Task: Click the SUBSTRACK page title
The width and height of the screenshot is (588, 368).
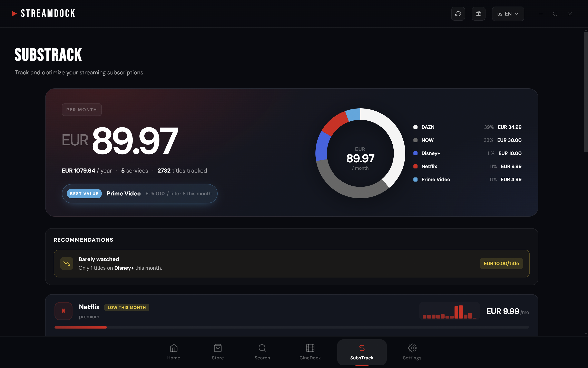Action: click(x=48, y=55)
